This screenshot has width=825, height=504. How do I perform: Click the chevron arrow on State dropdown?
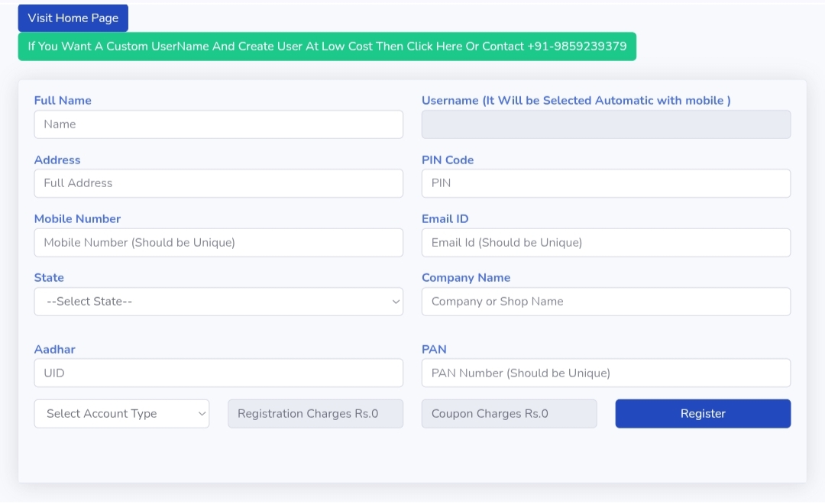point(396,302)
